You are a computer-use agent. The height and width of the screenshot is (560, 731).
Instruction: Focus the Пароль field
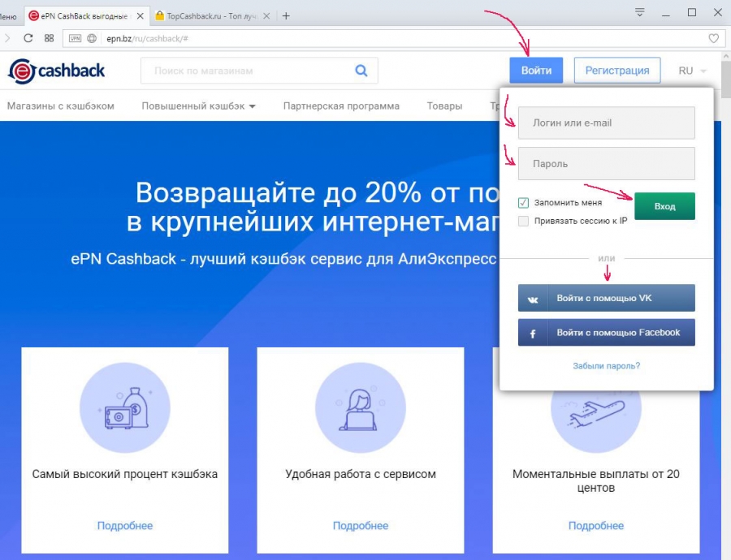pos(606,163)
